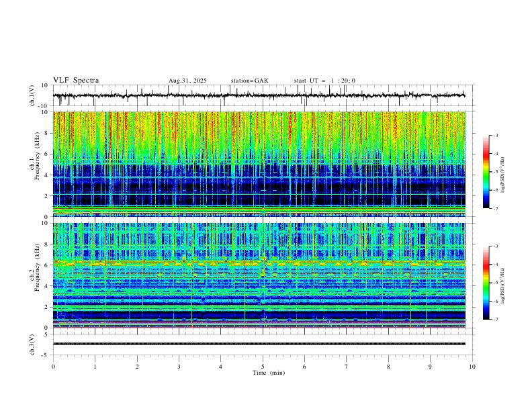Viewport: 532px width, 411px height.
Task: Click the ch.3 black signal trace
Action: [259, 344]
